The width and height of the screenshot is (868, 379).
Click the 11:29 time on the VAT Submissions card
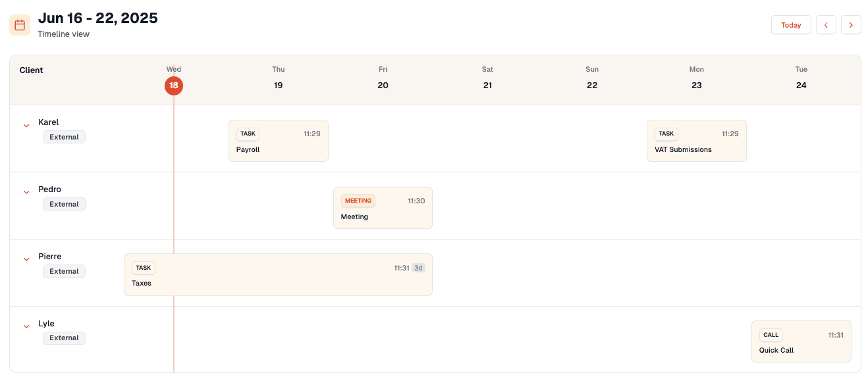tap(730, 134)
